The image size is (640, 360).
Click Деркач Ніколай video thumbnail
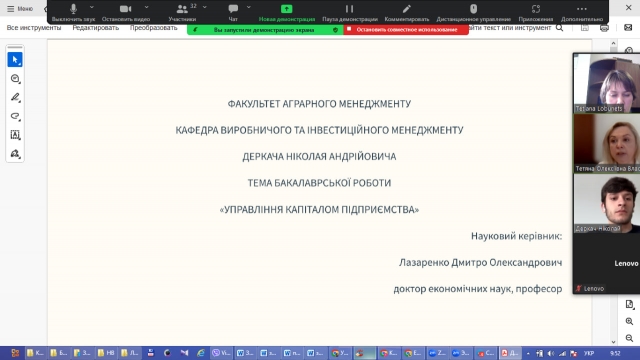[x=607, y=203]
